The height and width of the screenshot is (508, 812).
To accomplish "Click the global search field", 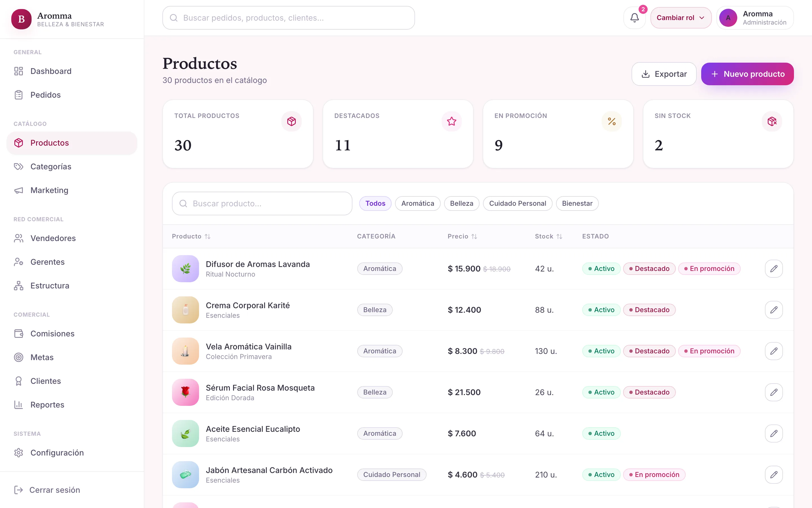I will tap(288, 18).
